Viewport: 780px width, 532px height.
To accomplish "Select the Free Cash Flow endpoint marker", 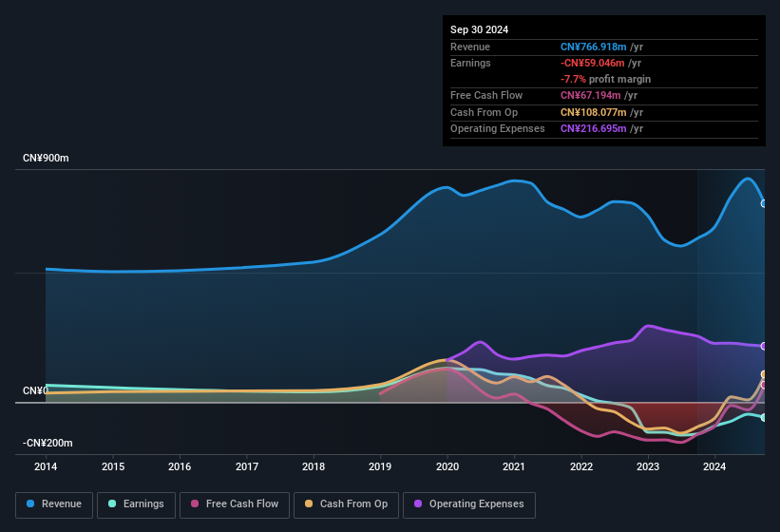I will tap(764, 385).
